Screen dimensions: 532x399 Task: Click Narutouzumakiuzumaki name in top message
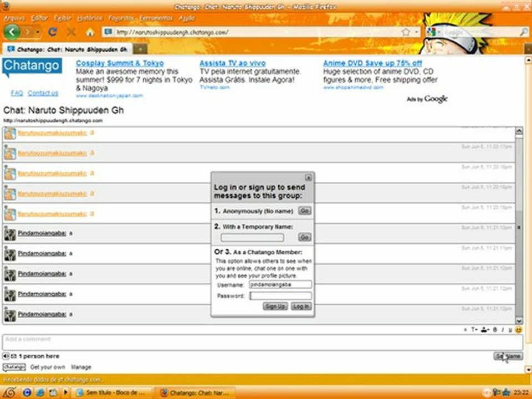click(x=52, y=133)
